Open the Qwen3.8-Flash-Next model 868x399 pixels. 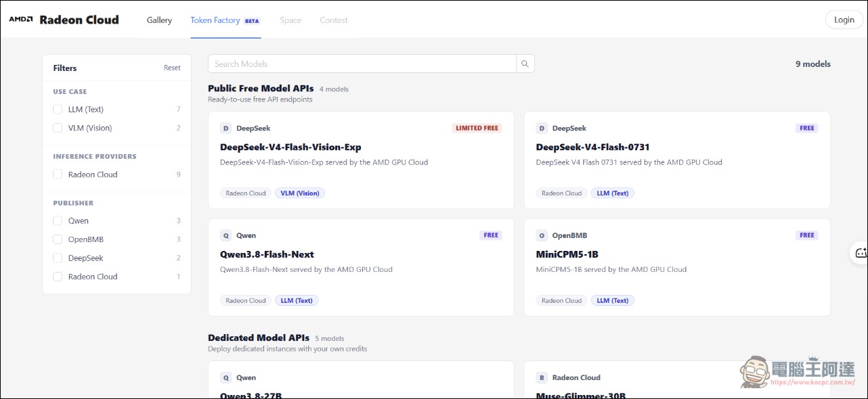point(267,254)
